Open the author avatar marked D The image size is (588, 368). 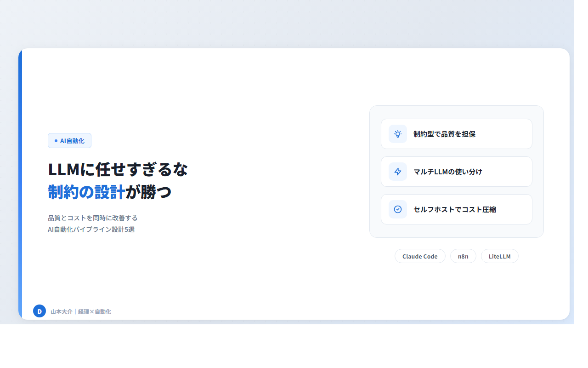click(x=40, y=311)
